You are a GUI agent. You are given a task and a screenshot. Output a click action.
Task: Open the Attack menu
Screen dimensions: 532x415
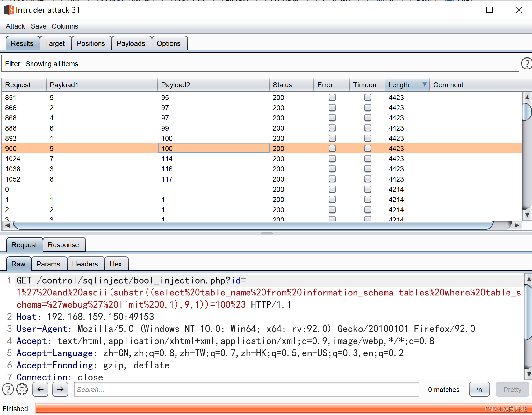click(15, 26)
